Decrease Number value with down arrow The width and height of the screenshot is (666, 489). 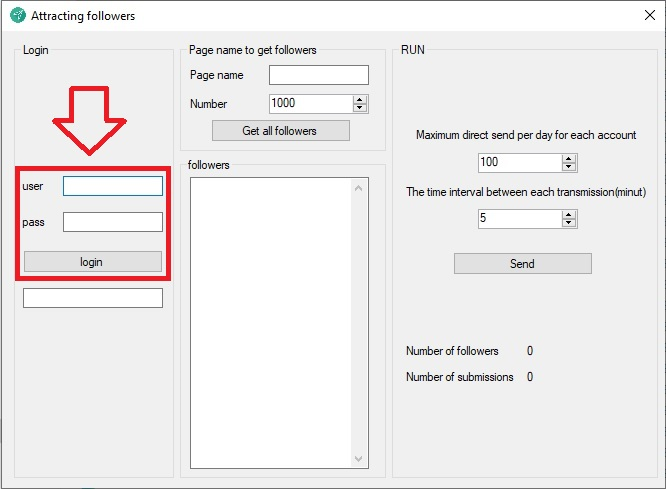pyautogui.click(x=360, y=108)
